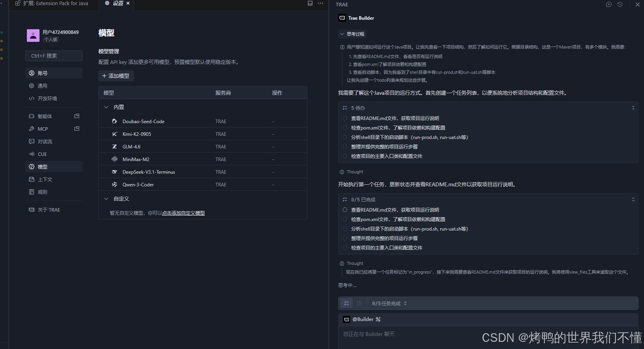
Task: Open the 关于 TRAE section
Action: tap(54, 210)
